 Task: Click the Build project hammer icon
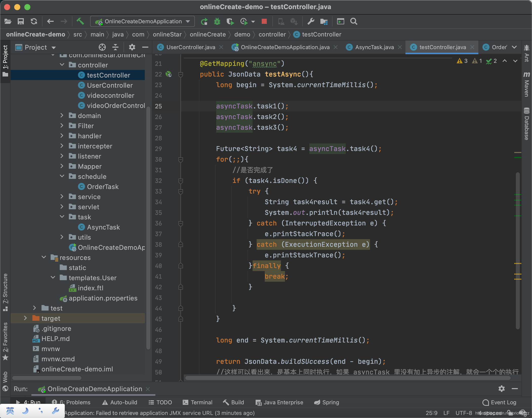pyautogui.click(x=80, y=21)
